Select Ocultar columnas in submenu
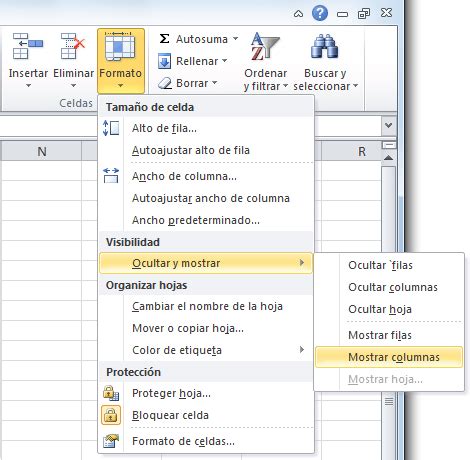Viewport: 470px width, 460px height. point(389,287)
